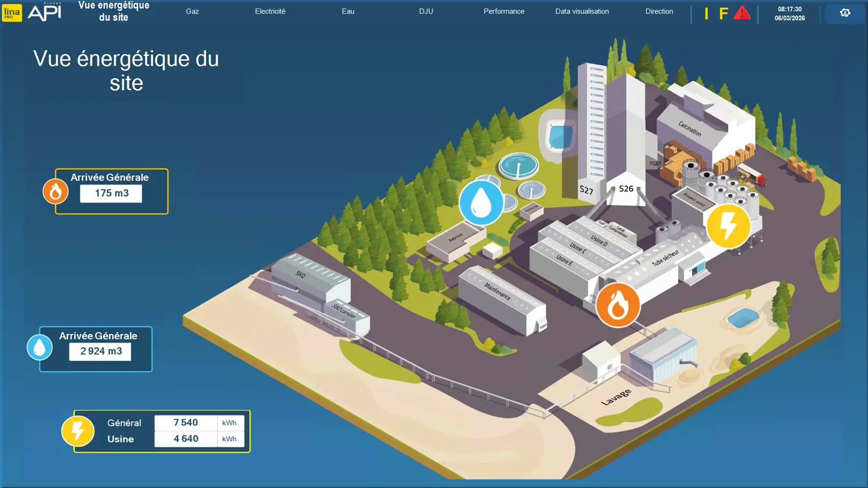Click the blue water drop icon on the site map

click(481, 203)
